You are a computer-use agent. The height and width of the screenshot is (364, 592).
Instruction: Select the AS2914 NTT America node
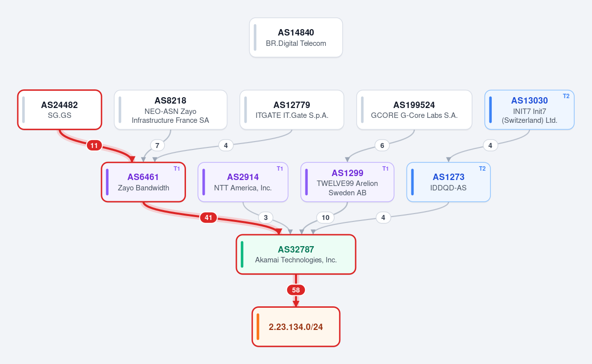coord(243,182)
